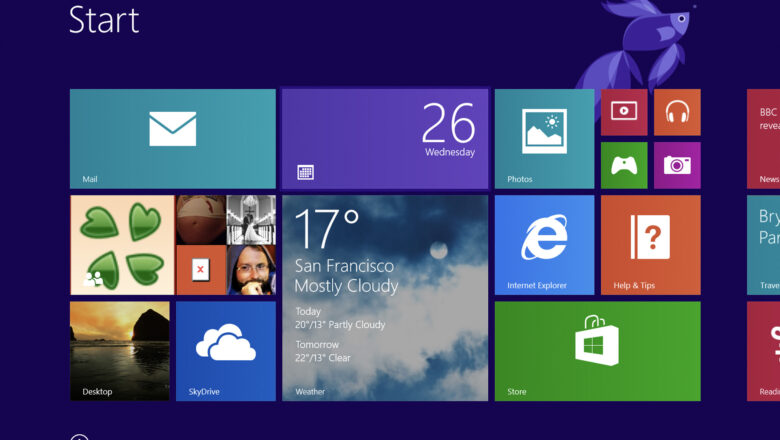Launch the green Xbox Games tile
The image size is (780, 440).
pyautogui.click(x=624, y=165)
